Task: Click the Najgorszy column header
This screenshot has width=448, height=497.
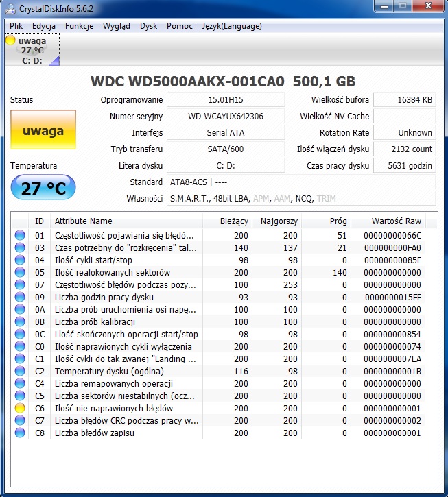Action: (x=277, y=221)
